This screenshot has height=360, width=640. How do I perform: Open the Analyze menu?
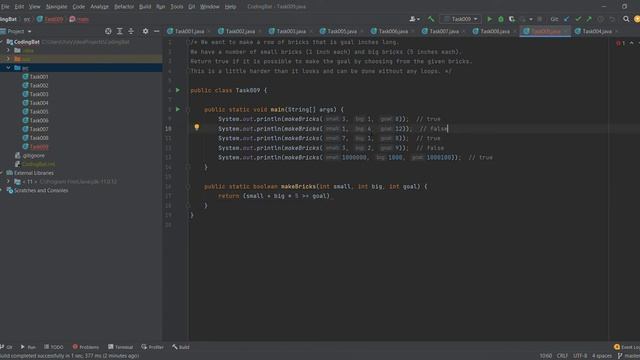click(99, 7)
